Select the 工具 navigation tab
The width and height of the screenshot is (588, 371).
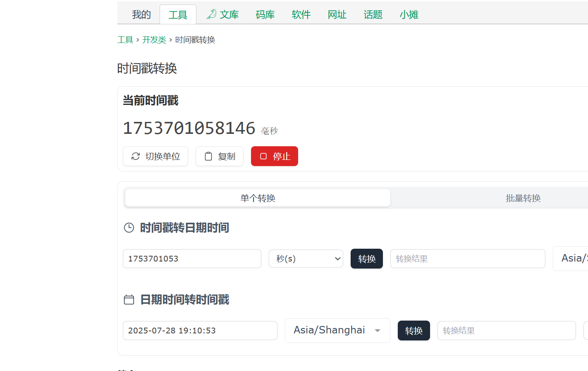click(x=178, y=14)
